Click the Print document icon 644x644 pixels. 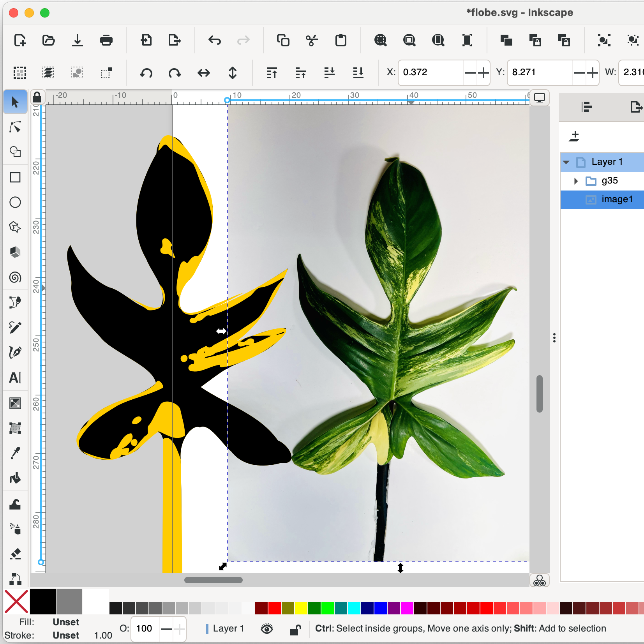(x=106, y=40)
